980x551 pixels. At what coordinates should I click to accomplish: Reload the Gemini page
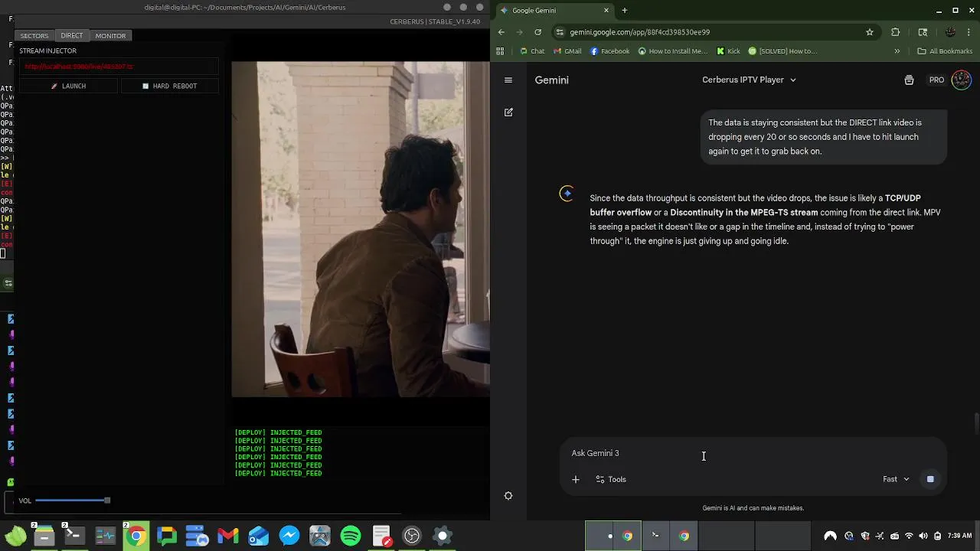pyautogui.click(x=537, y=32)
